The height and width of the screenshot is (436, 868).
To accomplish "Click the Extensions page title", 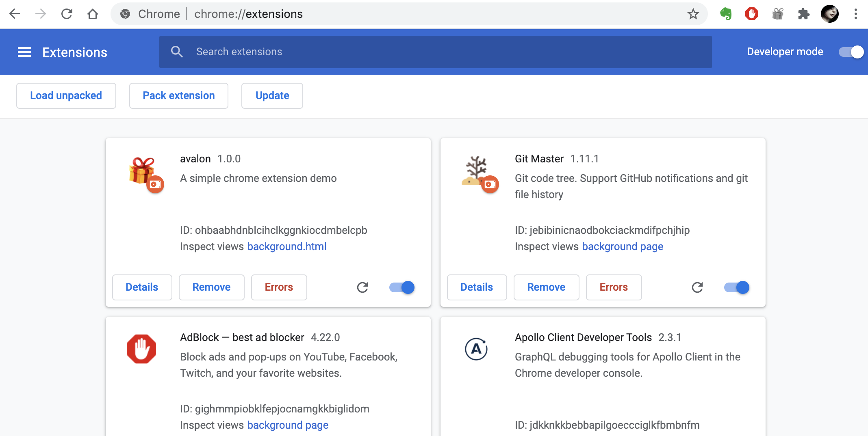I will click(75, 52).
